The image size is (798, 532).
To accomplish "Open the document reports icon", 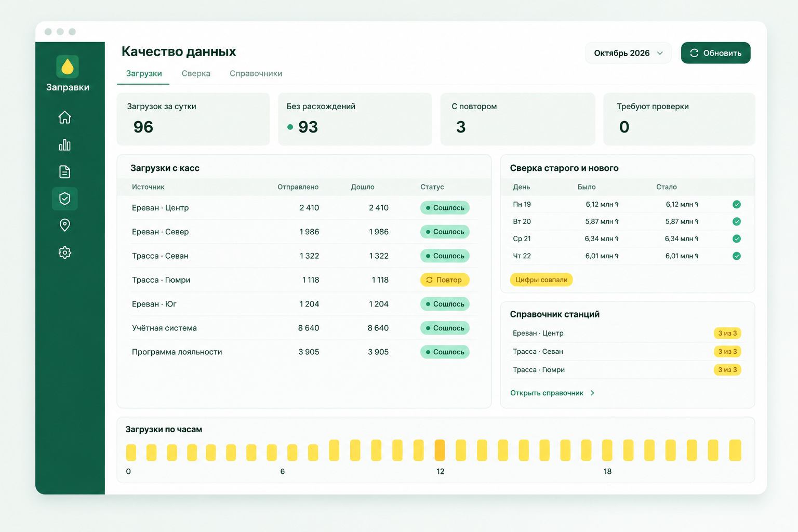I will 64,171.
